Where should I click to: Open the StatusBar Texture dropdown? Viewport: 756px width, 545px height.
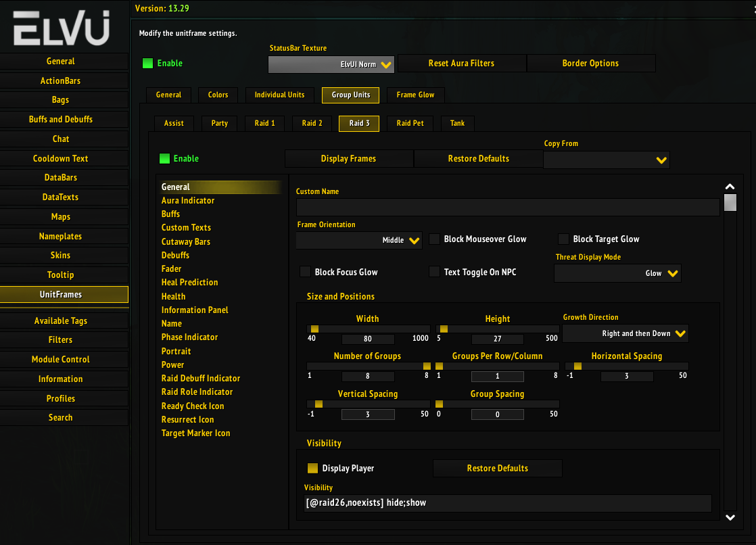pyautogui.click(x=331, y=65)
